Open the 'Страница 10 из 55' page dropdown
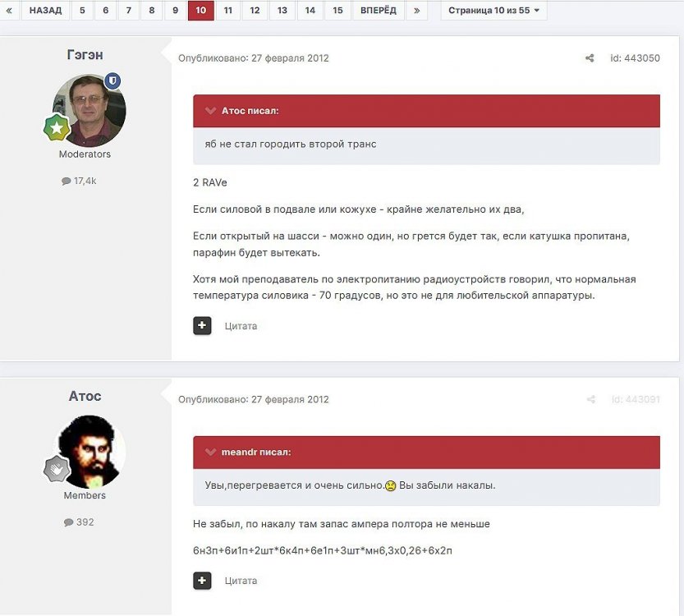This screenshot has width=684, height=616. tap(493, 11)
